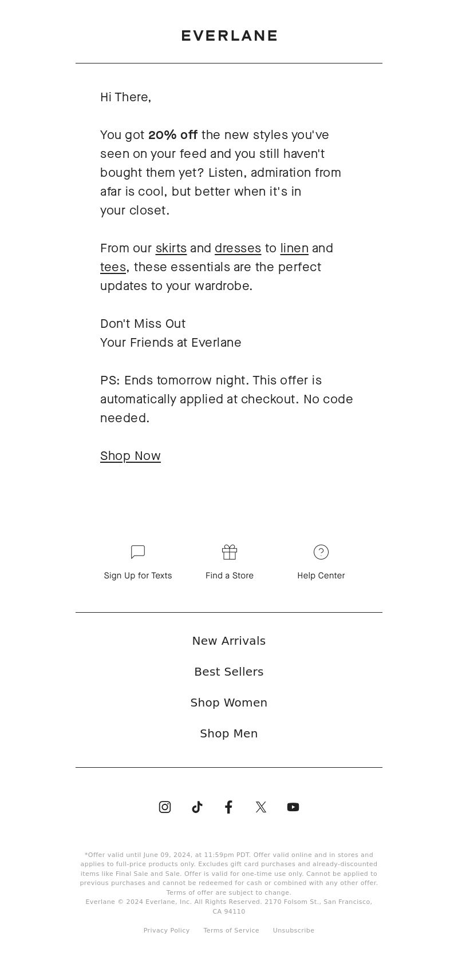Click Unsubscribe in the footer
The width and height of the screenshot is (458, 980).
[294, 930]
